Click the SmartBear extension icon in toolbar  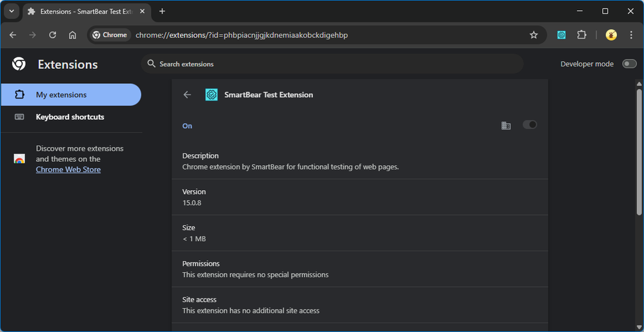(561, 35)
